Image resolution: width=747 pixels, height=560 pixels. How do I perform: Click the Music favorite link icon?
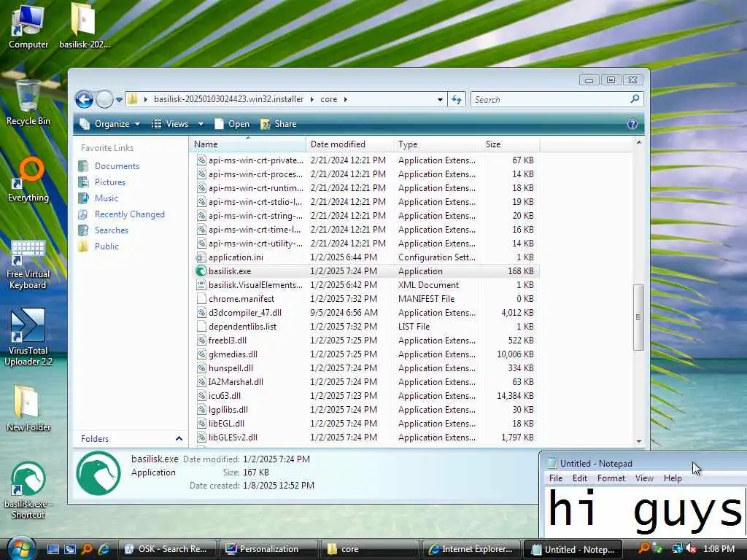coord(83,198)
